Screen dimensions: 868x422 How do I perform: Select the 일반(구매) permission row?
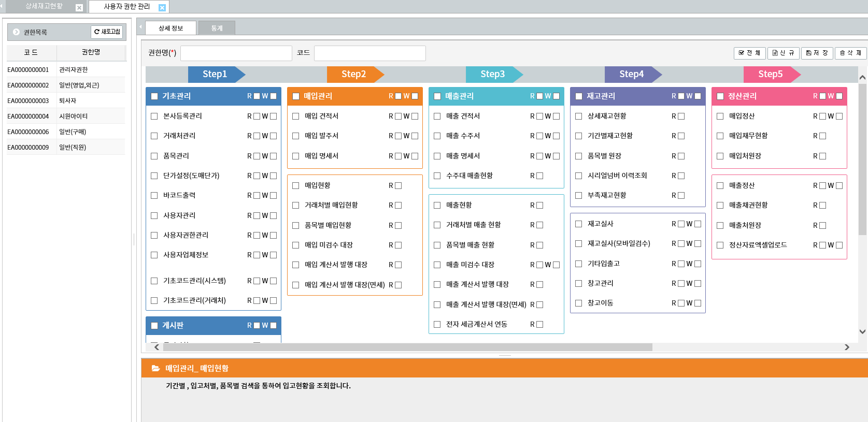click(66, 132)
